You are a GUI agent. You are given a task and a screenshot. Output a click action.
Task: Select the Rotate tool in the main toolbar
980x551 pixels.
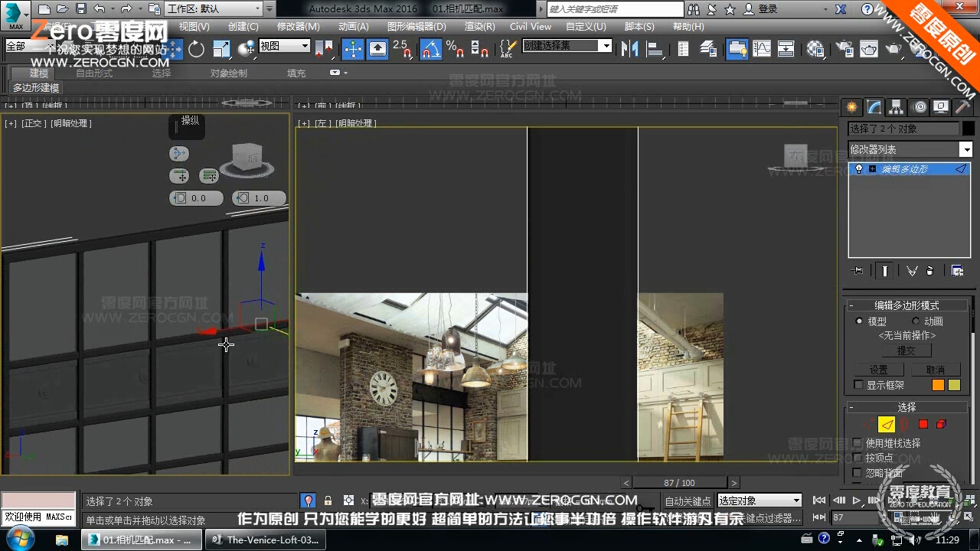pyautogui.click(x=197, y=49)
